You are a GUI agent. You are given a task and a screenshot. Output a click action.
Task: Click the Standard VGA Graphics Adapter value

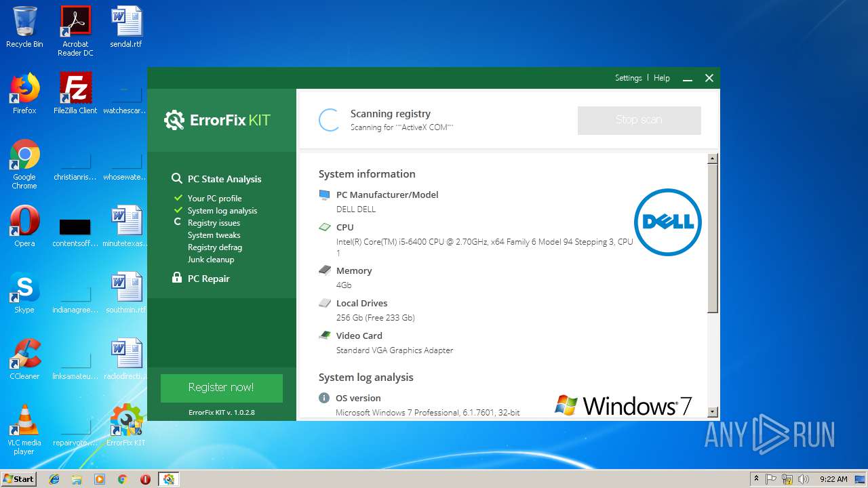pyautogui.click(x=395, y=350)
